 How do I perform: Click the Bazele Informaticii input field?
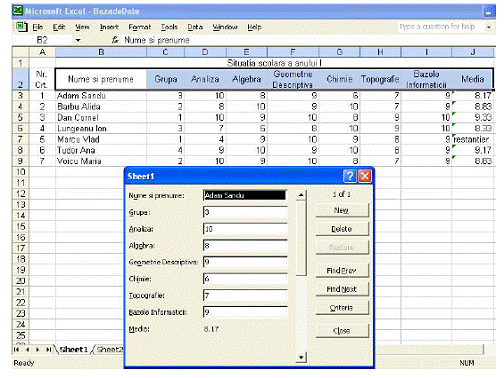pos(245,312)
